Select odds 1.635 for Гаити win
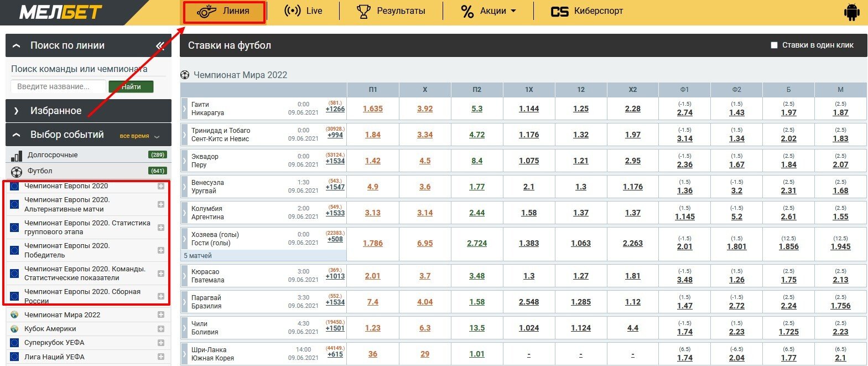This screenshot has height=366, width=868. [x=373, y=109]
